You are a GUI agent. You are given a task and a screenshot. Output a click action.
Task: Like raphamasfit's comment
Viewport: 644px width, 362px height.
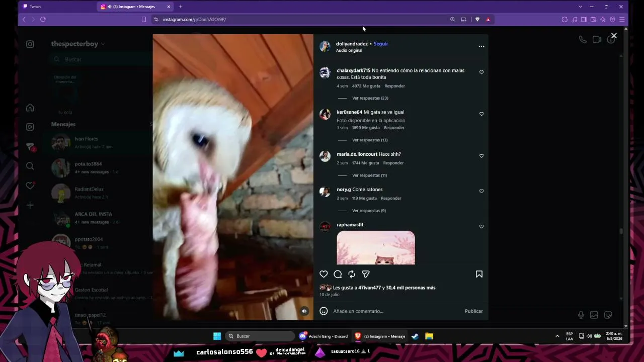tap(481, 226)
